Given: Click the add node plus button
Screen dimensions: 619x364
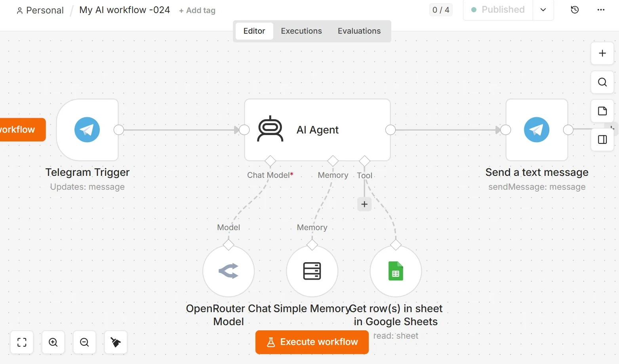Looking at the screenshot, I should pos(602,53).
